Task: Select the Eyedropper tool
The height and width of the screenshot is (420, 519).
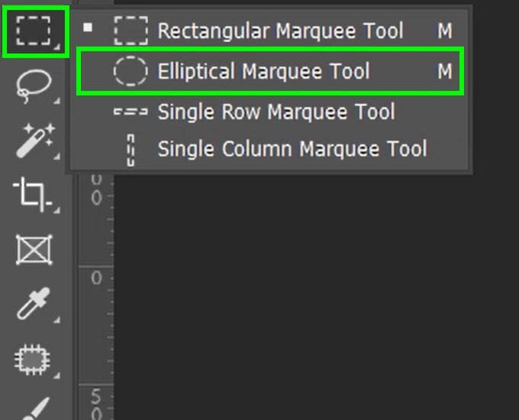Action: point(34,303)
